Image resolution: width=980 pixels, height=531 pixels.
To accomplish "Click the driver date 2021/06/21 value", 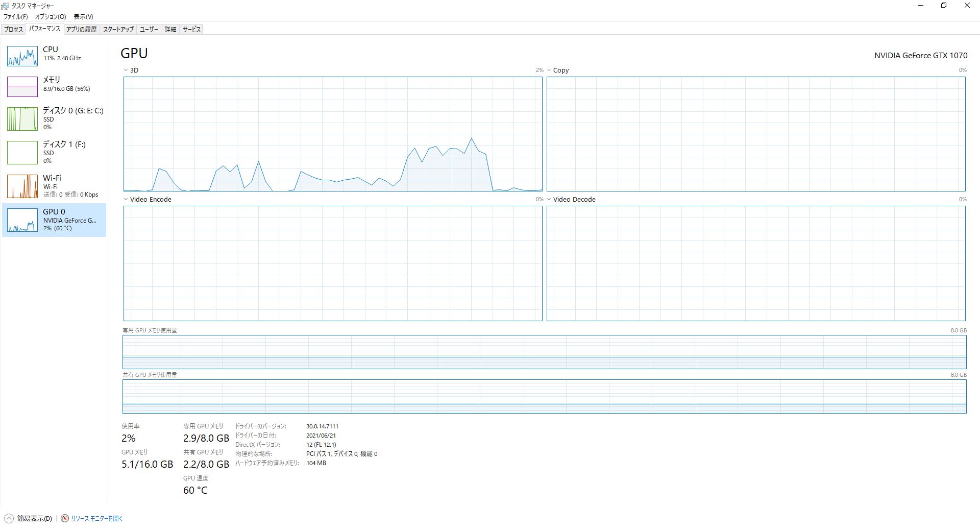I will [x=321, y=436].
